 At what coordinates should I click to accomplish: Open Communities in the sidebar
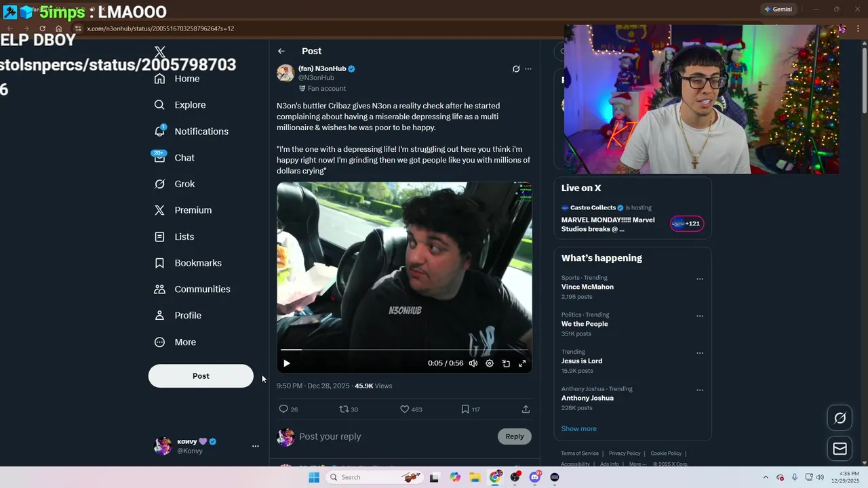click(192, 289)
